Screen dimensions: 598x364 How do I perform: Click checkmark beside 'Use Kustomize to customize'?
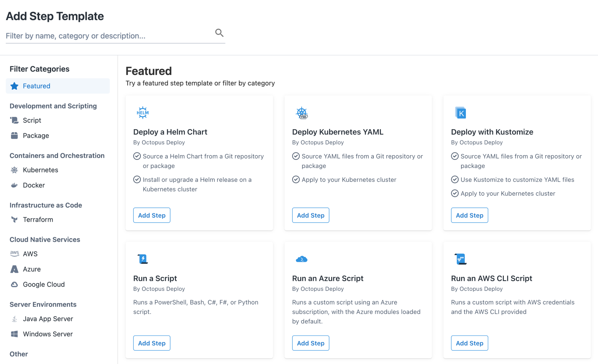pos(455,179)
